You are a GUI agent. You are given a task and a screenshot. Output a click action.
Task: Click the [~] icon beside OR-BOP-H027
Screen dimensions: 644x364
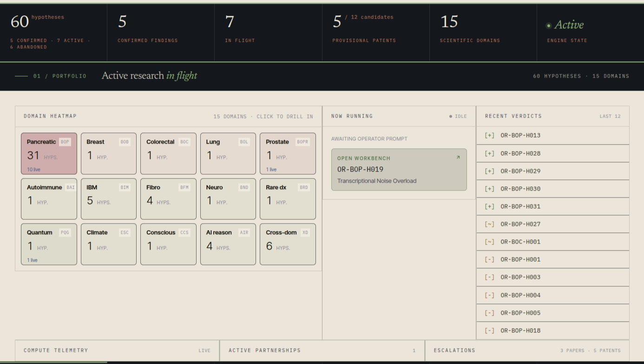pos(489,224)
